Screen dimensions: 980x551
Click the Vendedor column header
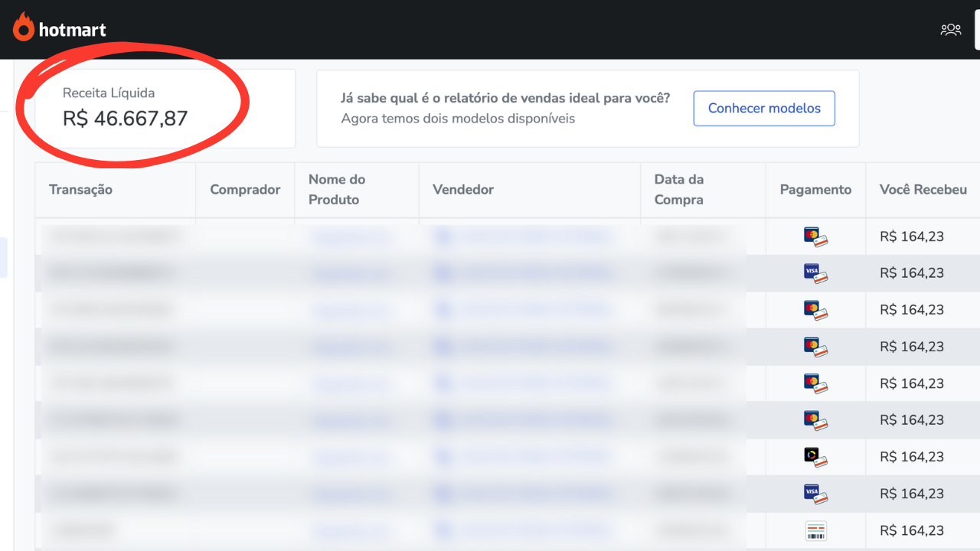463,190
